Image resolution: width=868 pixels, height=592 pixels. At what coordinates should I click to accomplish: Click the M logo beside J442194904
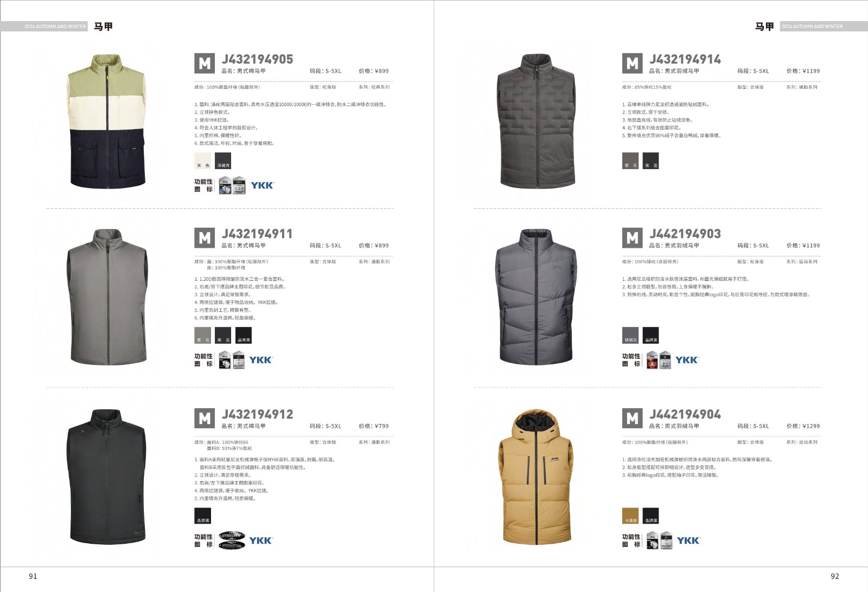[632, 419]
